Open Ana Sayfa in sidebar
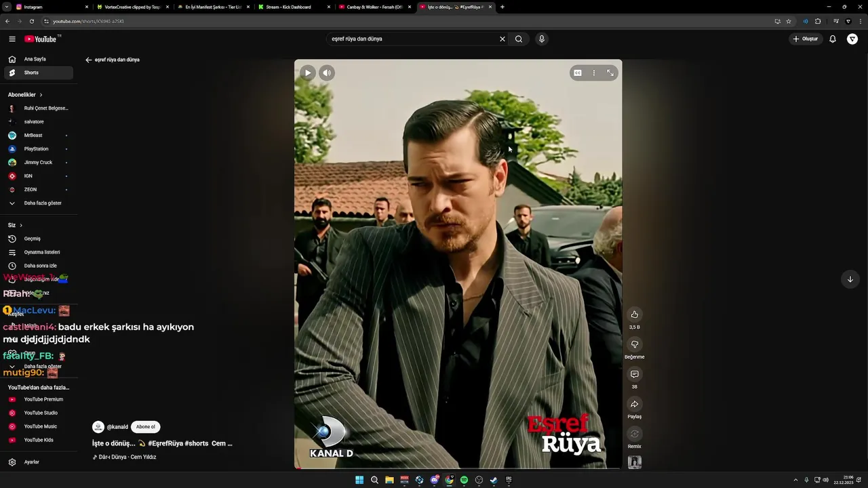Screen dimensions: 868x488 (x=39, y=59)
